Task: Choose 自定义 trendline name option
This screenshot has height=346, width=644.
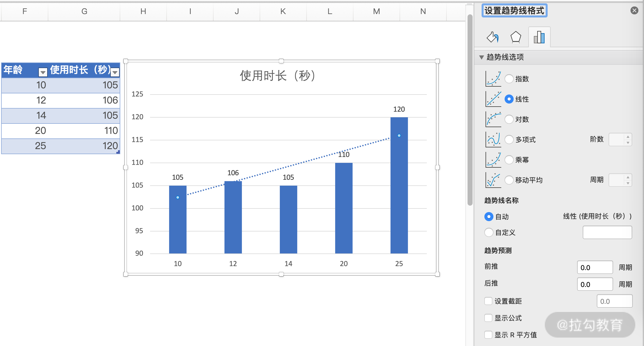Action: [x=489, y=232]
